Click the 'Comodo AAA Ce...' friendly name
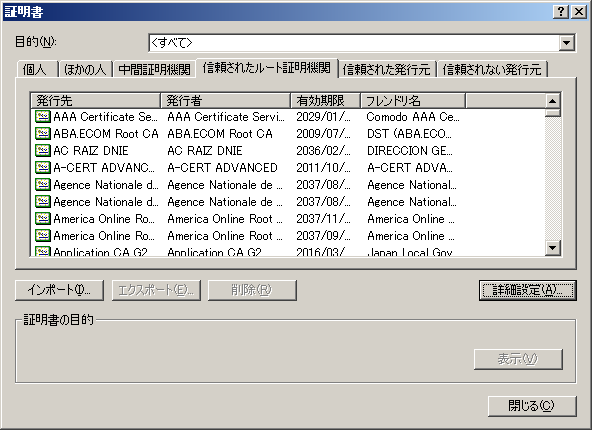This screenshot has height=430, width=592. point(413,117)
